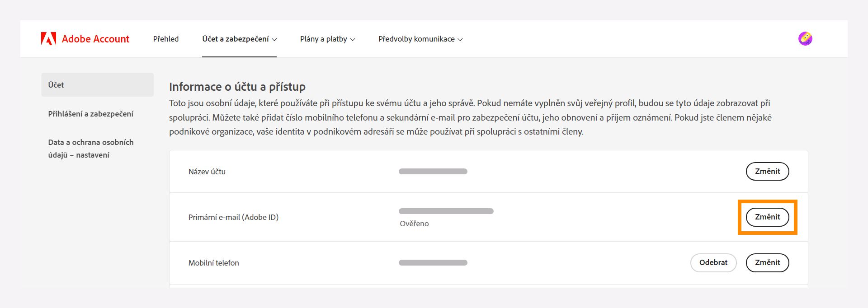Click the Adobe Account home link
This screenshot has width=868, height=308.
click(95, 38)
